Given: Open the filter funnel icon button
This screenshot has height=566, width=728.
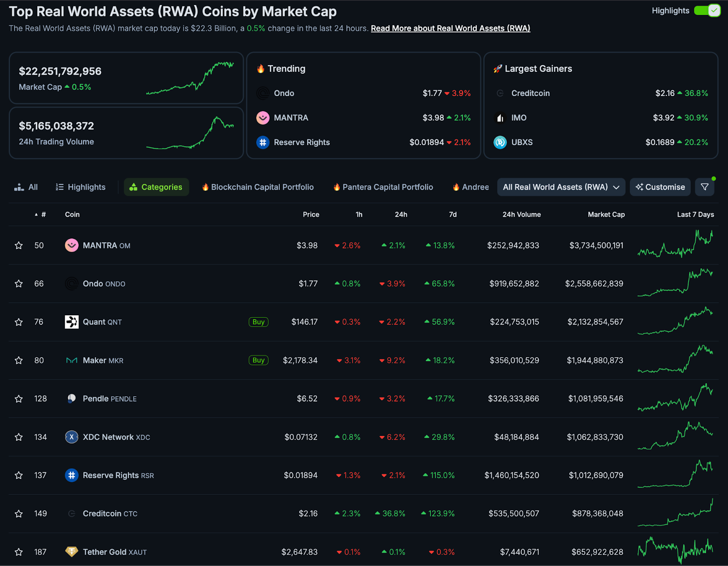Looking at the screenshot, I should 705,187.
